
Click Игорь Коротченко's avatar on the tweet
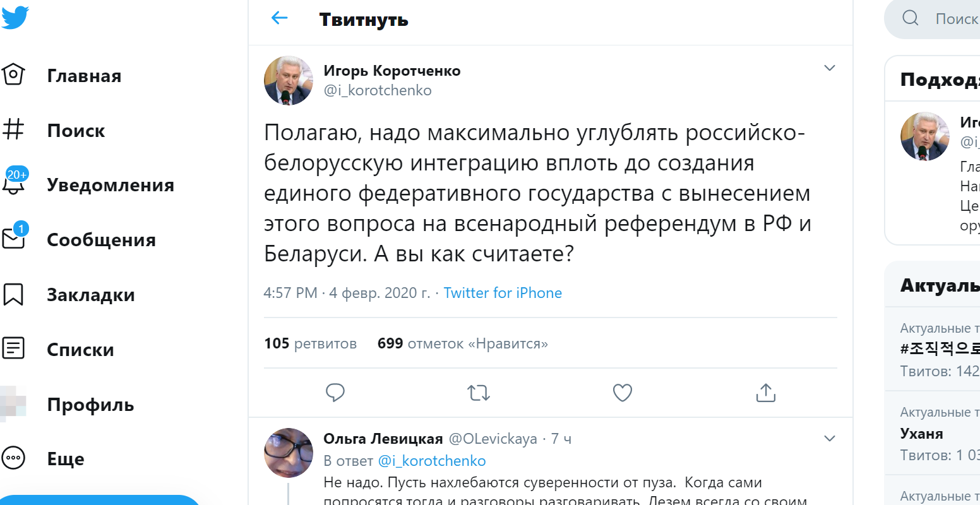tap(289, 80)
